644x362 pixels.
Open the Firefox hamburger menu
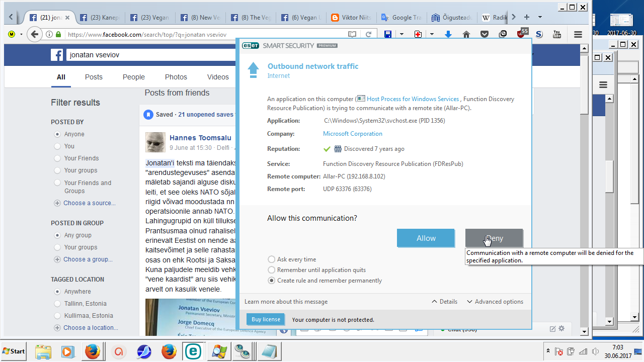[578, 34]
